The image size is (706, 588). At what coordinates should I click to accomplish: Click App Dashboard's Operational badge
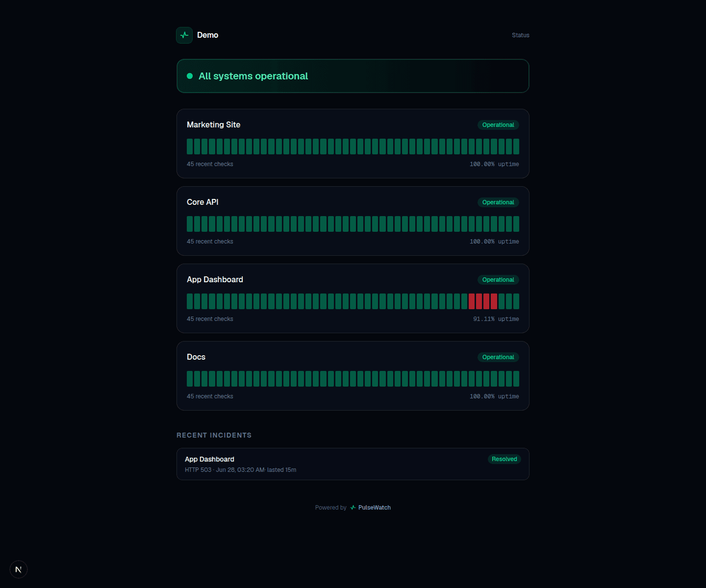pyautogui.click(x=498, y=280)
